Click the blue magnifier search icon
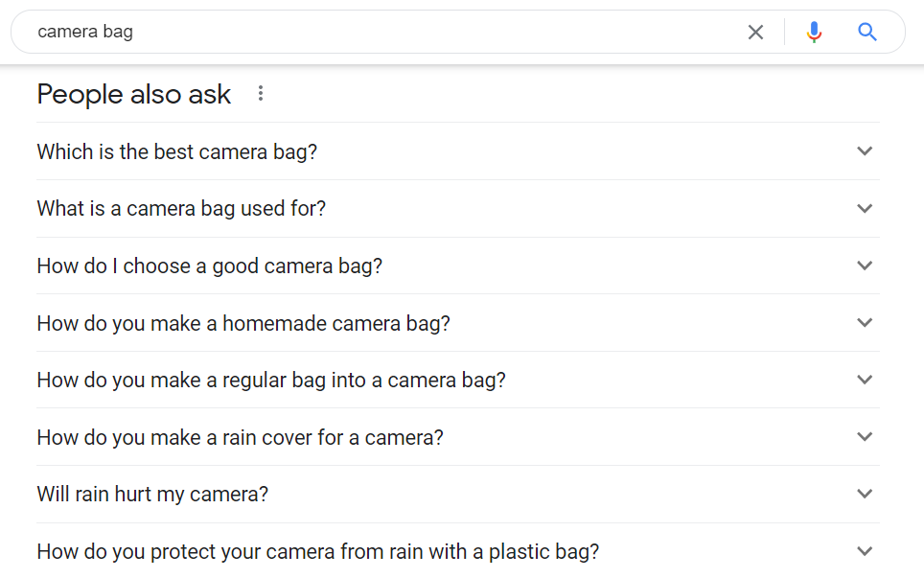 coord(866,32)
